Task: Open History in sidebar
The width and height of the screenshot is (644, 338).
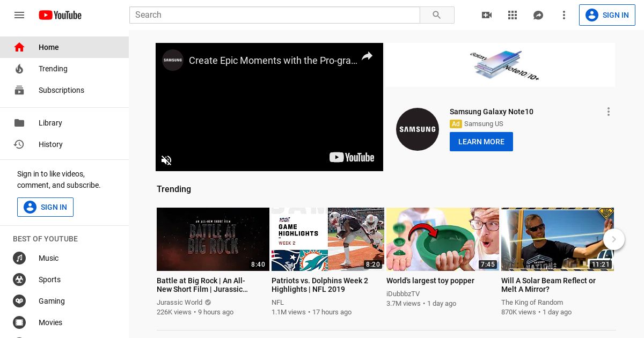Action: [x=64, y=144]
